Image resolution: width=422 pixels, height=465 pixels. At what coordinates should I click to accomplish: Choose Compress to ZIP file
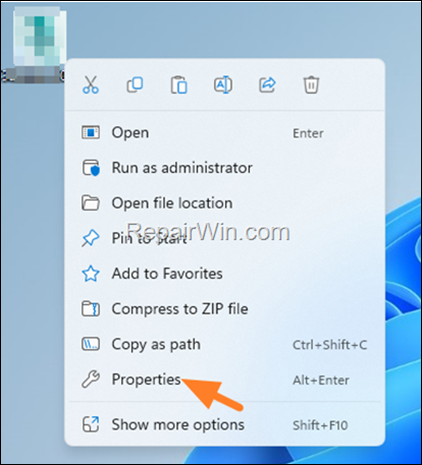pyautogui.click(x=225, y=309)
